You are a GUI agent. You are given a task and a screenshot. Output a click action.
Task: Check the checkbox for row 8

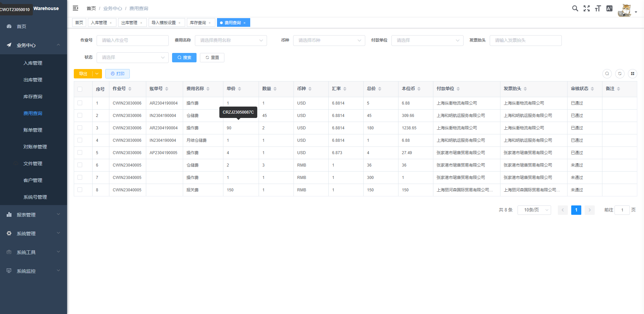tap(80, 190)
